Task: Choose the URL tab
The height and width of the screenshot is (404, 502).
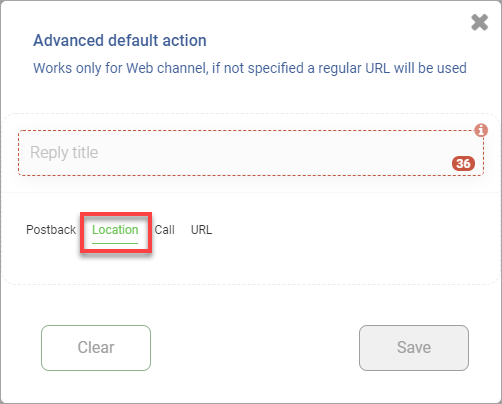Action: [201, 230]
